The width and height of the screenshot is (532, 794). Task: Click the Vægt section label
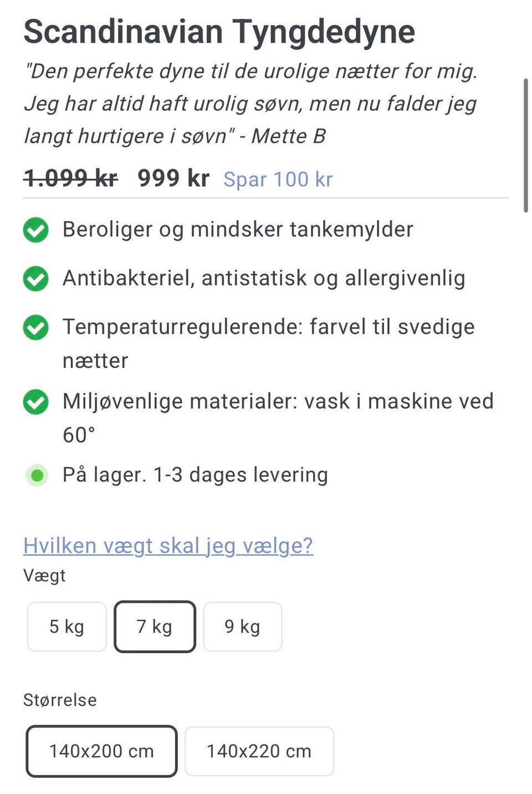44,576
